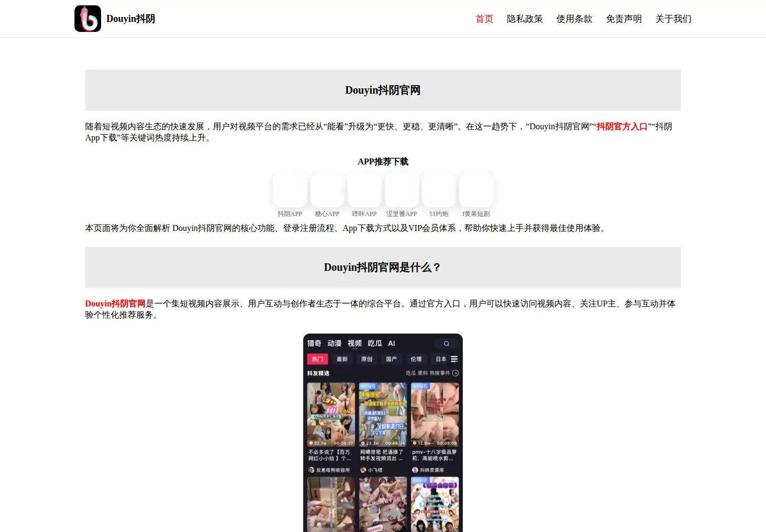Open the 糖心APP icon tile
766x532 pixels.
pos(327,190)
